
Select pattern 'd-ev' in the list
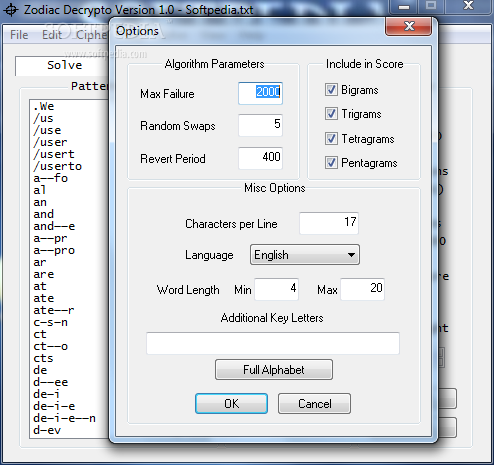click(x=47, y=430)
